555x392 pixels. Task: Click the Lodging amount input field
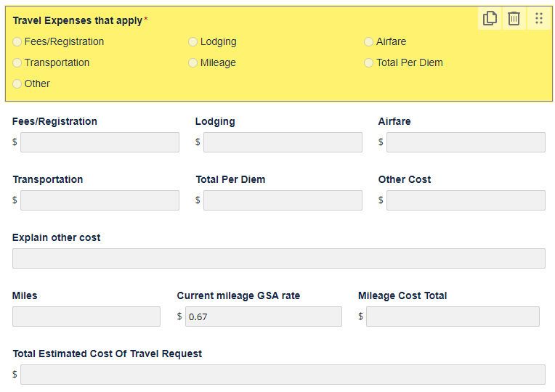(283, 142)
